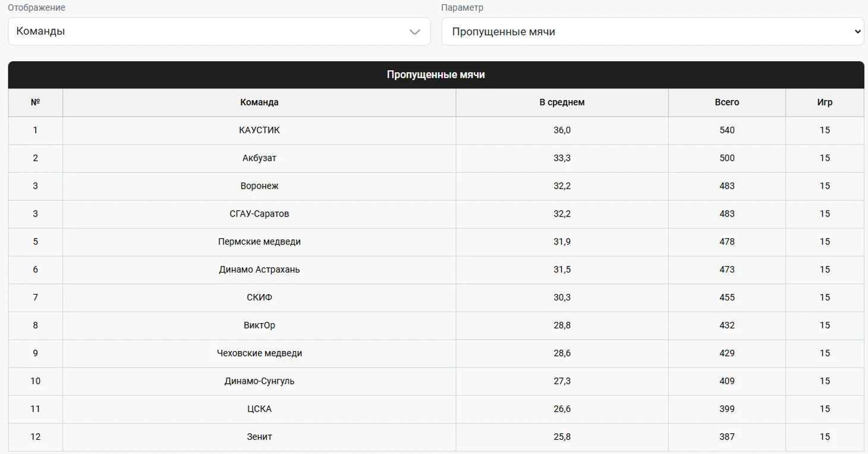Click total 478 for Пермские медведи
868x454 pixels.
(727, 242)
